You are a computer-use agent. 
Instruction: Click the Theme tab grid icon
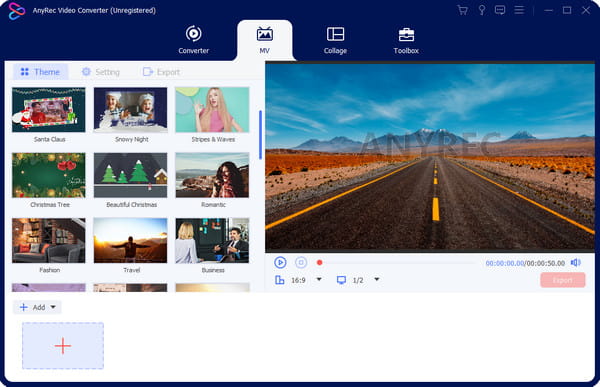pyautogui.click(x=25, y=72)
